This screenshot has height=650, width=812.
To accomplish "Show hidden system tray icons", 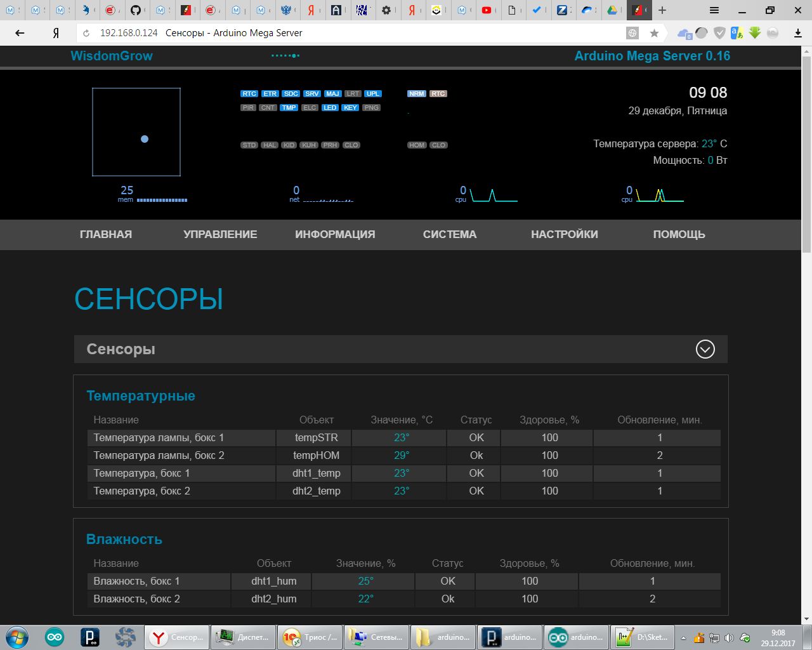I will [x=683, y=638].
